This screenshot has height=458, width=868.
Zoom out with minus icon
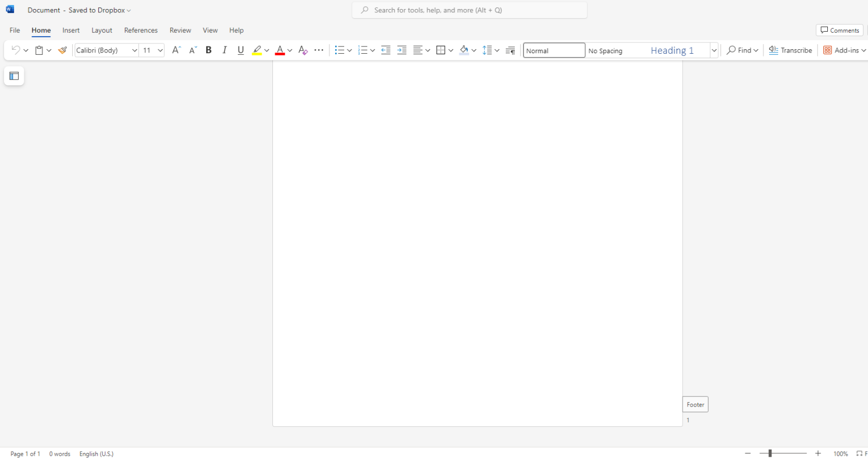tap(748, 453)
